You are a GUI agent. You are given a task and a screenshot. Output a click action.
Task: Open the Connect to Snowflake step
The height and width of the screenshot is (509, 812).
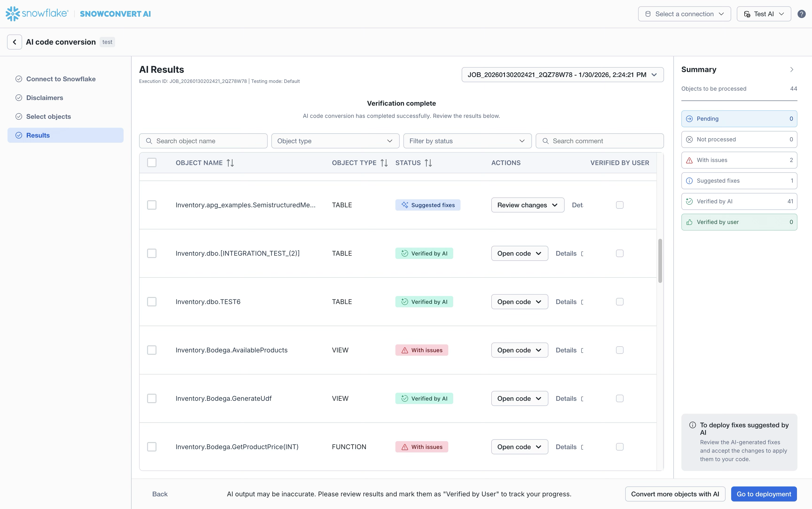pos(61,79)
